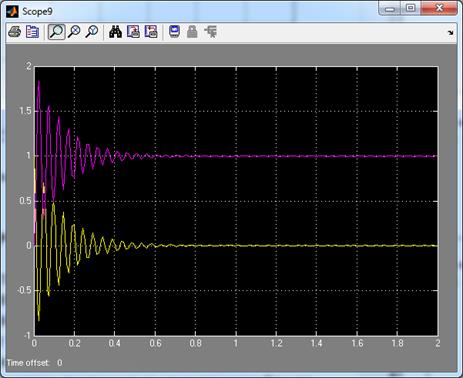Click the Time offset label
Screen dimensions: 463x378
point(28,363)
